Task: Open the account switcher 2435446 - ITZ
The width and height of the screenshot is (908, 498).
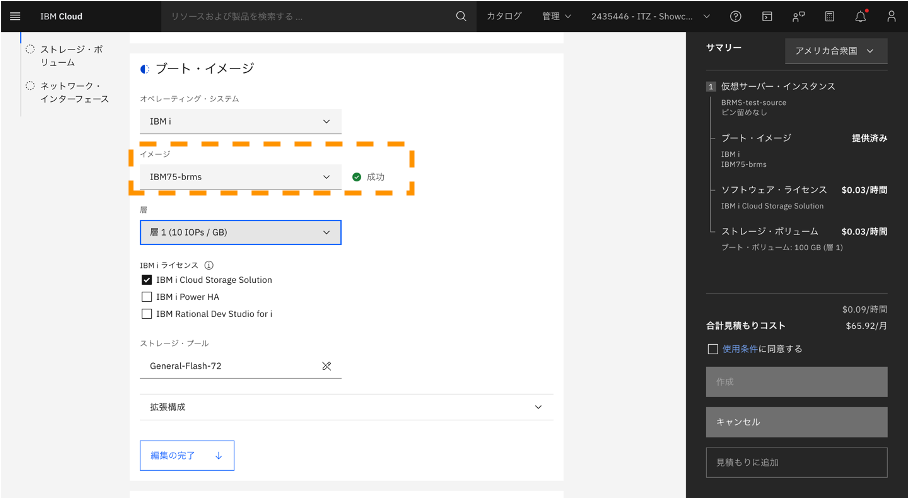Action: 650,16
